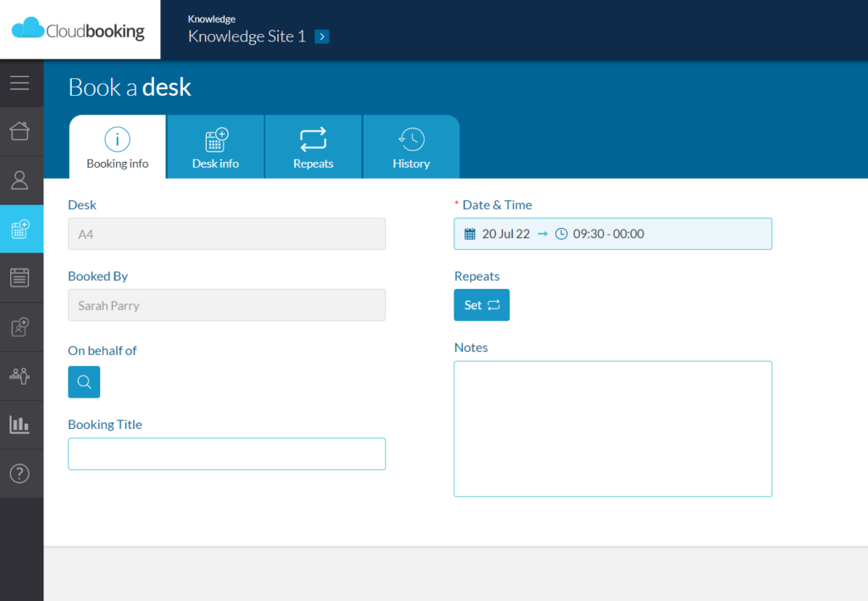
Task: Open the hamburger menu in the sidebar
Action: pos(19,83)
